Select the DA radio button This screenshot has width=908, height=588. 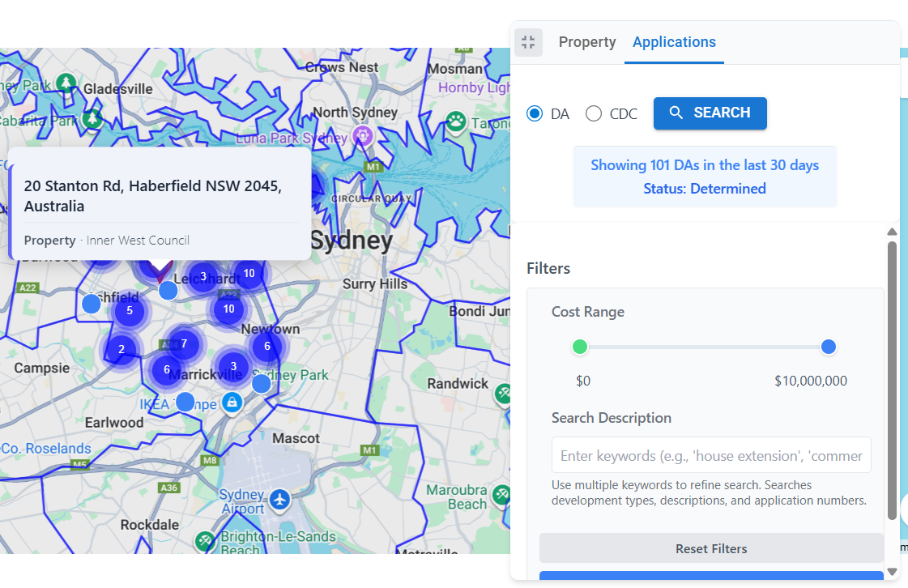(x=534, y=113)
